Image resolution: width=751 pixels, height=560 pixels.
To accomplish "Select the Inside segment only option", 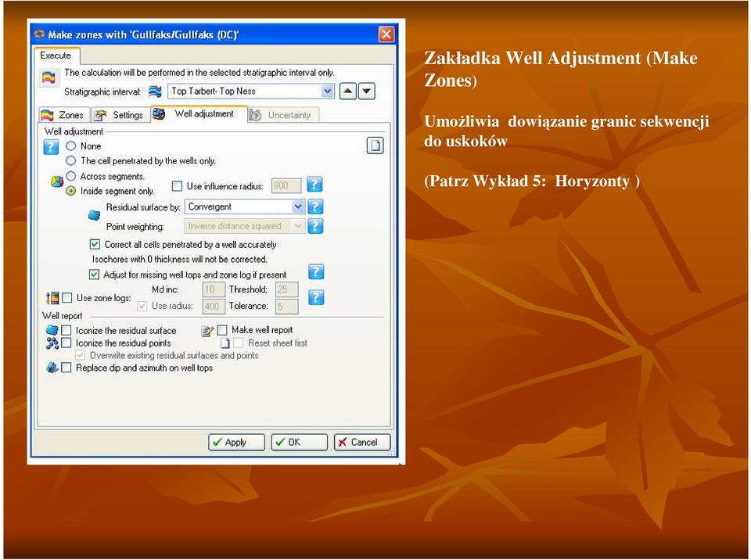I will click(x=71, y=191).
